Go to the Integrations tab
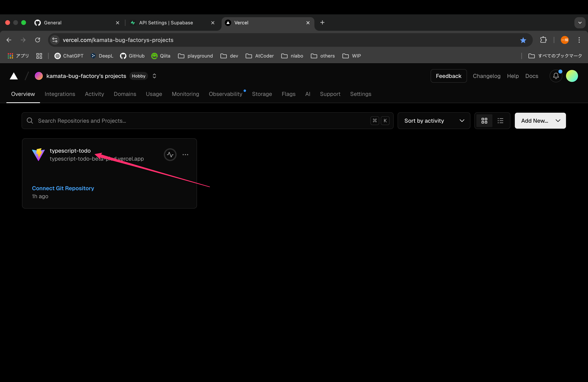Image resolution: width=588 pixels, height=382 pixels. 60,94
